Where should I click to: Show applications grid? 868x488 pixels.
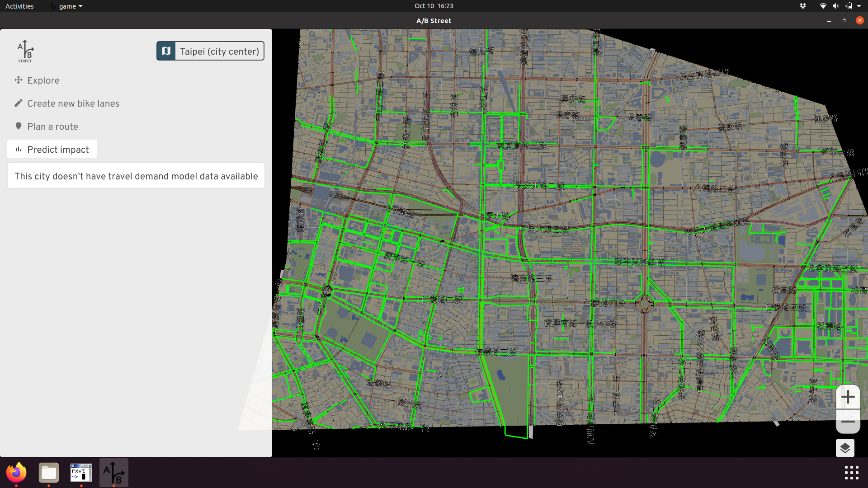tap(851, 473)
